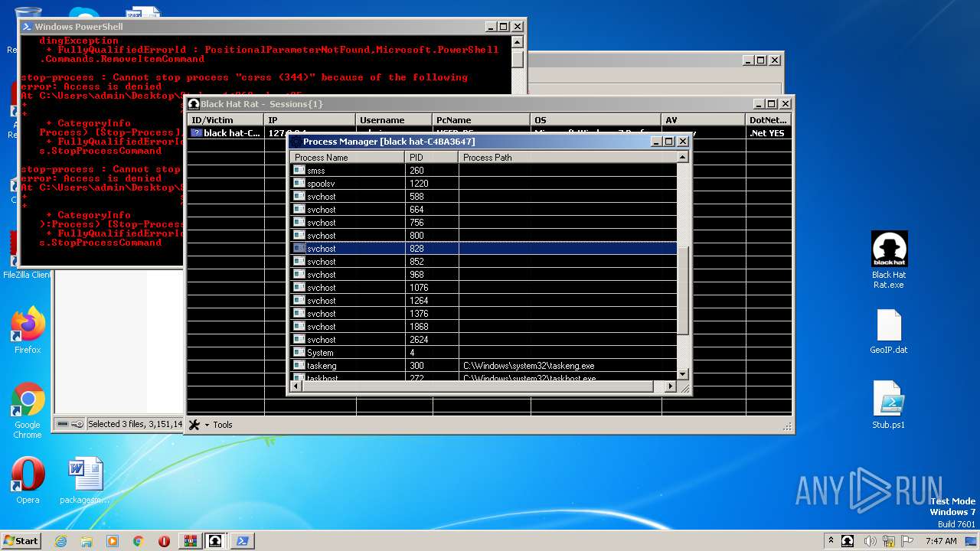Image resolution: width=980 pixels, height=551 pixels.
Task: Click Process Manager horizontal scrollbar left arrow
Action: pyautogui.click(x=296, y=386)
